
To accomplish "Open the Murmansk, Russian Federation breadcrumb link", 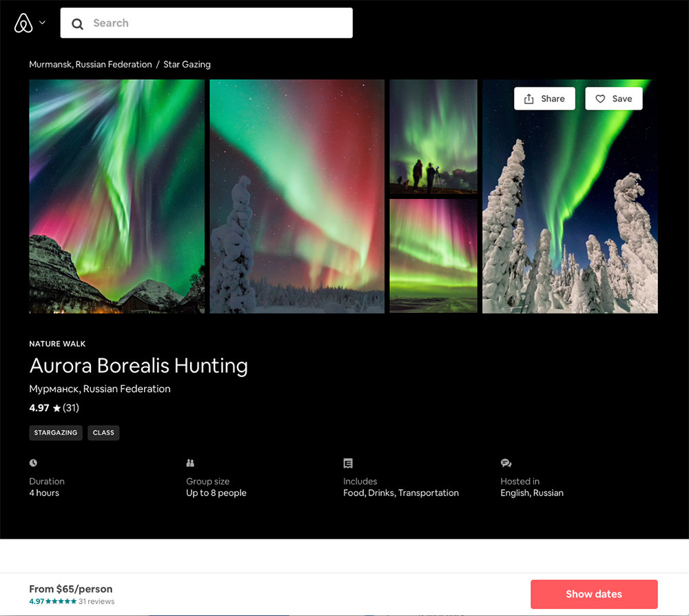I will click(x=90, y=64).
